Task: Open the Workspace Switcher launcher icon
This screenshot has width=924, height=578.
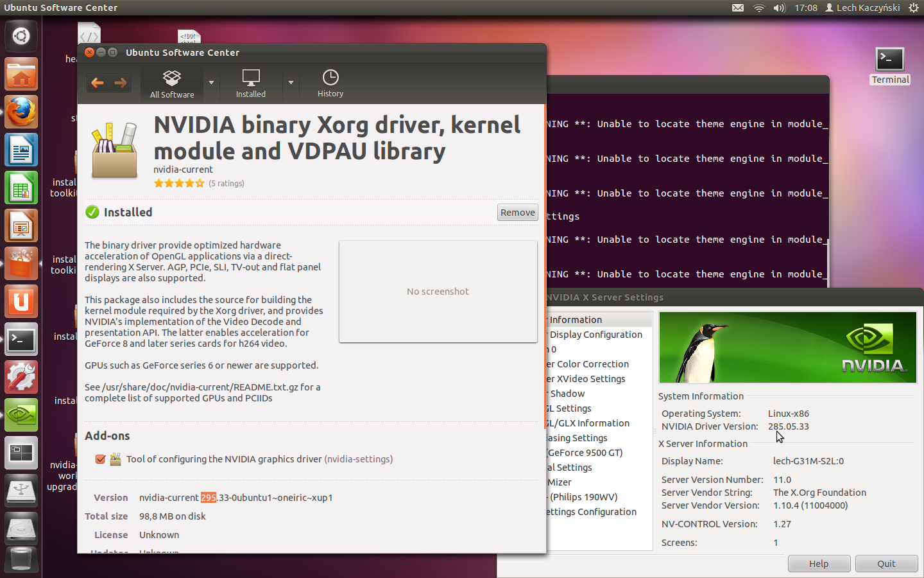Action: [21, 453]
